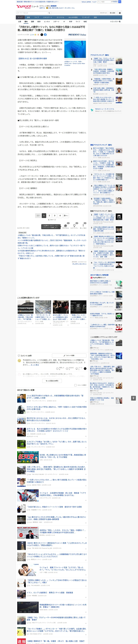138x644 pixels.
Task: React with わかりやすい lightbulb icon
Action: click(74, 226)
